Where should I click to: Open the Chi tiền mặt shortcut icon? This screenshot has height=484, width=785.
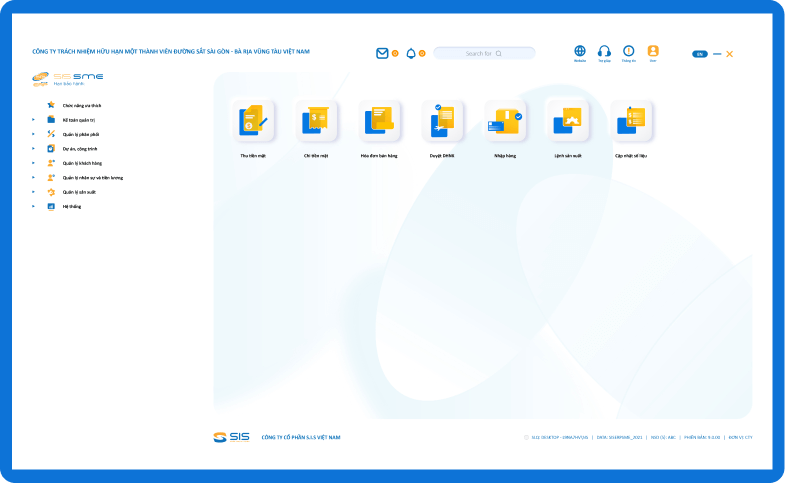coord(316,120)
